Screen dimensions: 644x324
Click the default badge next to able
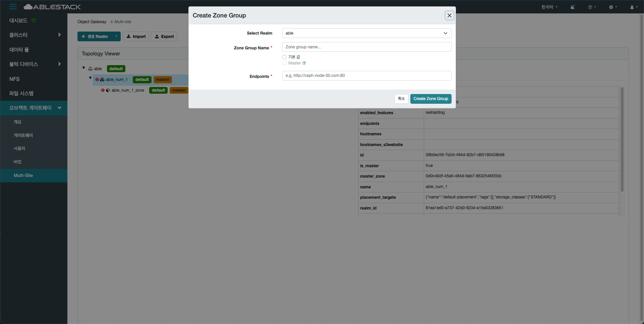click(x=116, y=69)
